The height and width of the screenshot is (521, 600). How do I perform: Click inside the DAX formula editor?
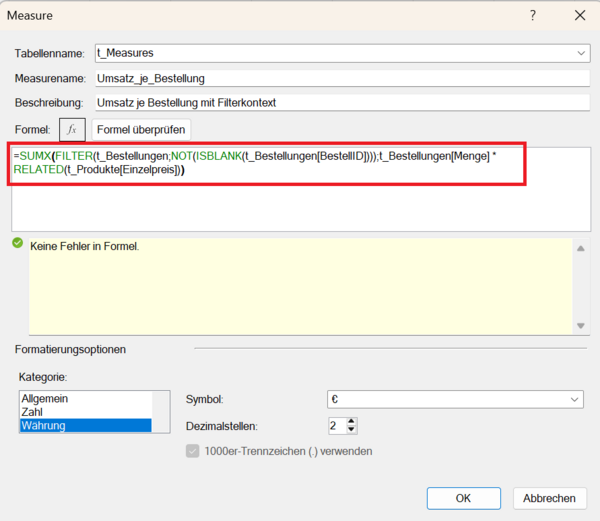[300, 210]
